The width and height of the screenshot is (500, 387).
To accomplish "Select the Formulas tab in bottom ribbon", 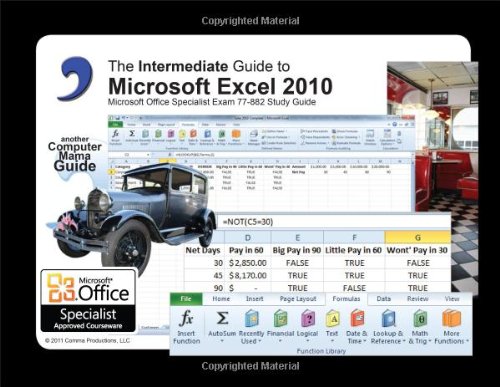I will point(346,299).
